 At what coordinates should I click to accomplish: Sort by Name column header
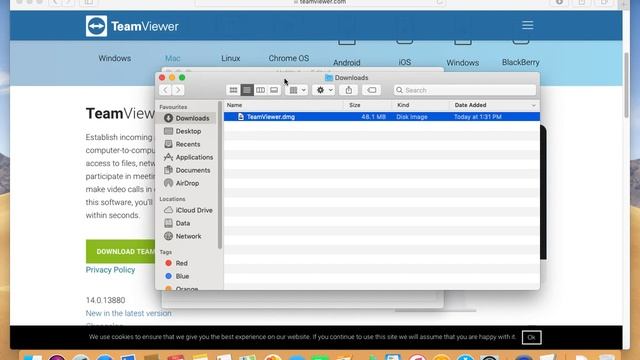coord(284,105)
